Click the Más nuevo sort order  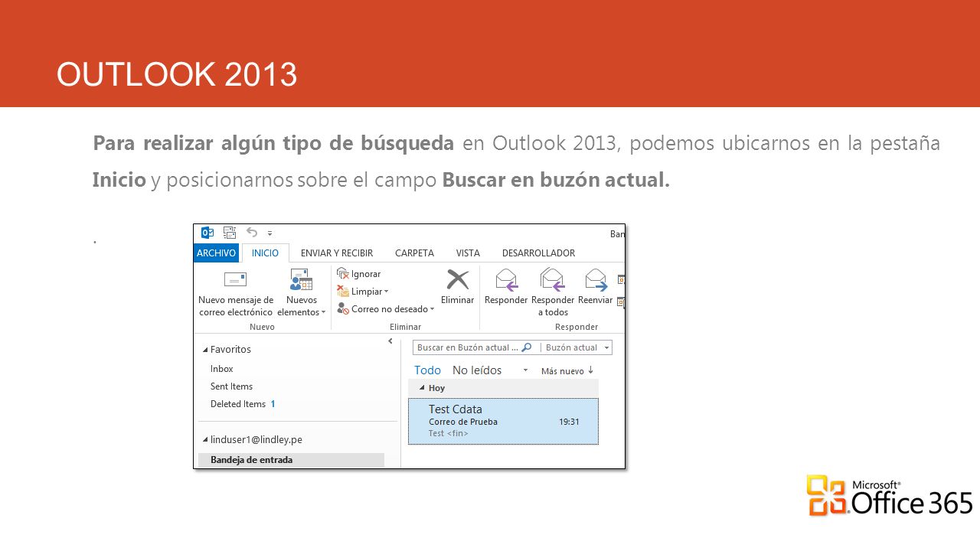click(x=567, y=371)
